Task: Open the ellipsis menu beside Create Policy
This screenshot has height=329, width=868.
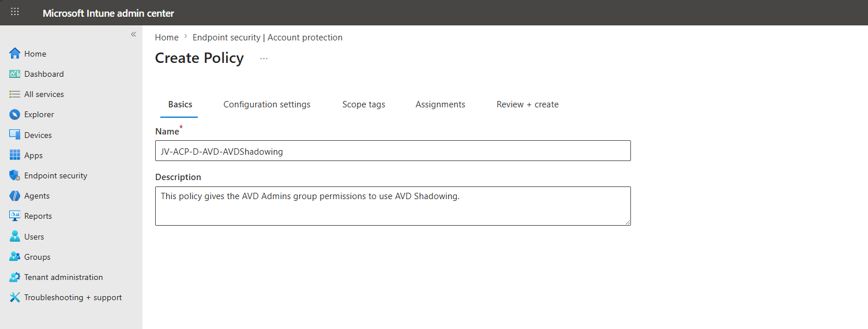Action: 264,58
